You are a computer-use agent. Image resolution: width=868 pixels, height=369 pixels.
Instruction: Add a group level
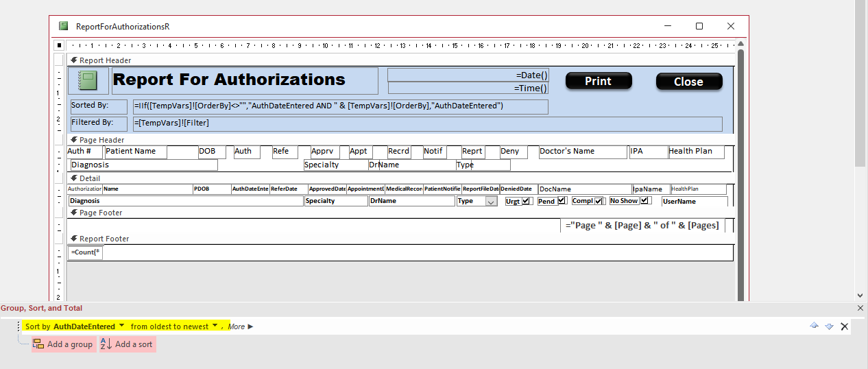(x=63, y=344)
